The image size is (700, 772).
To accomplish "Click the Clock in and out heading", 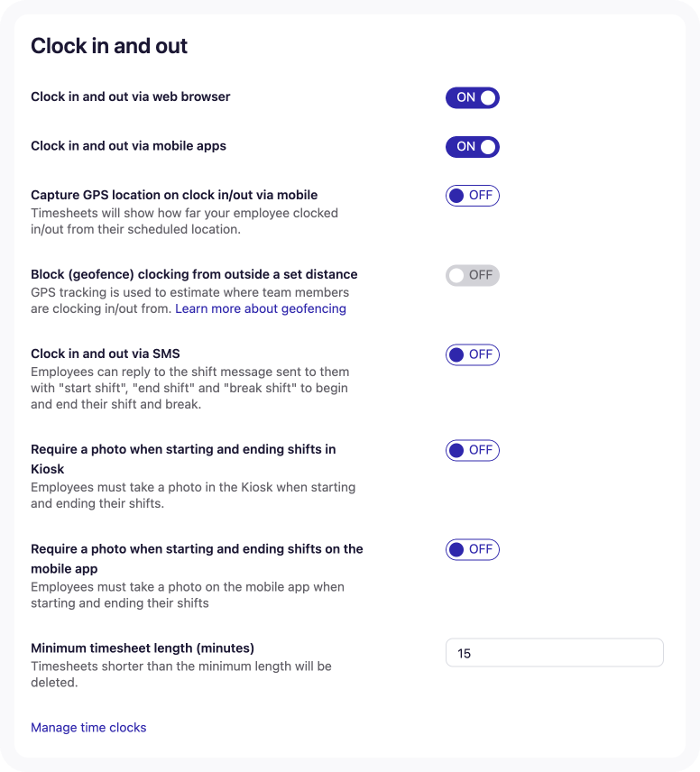I will tap(108, 45).
